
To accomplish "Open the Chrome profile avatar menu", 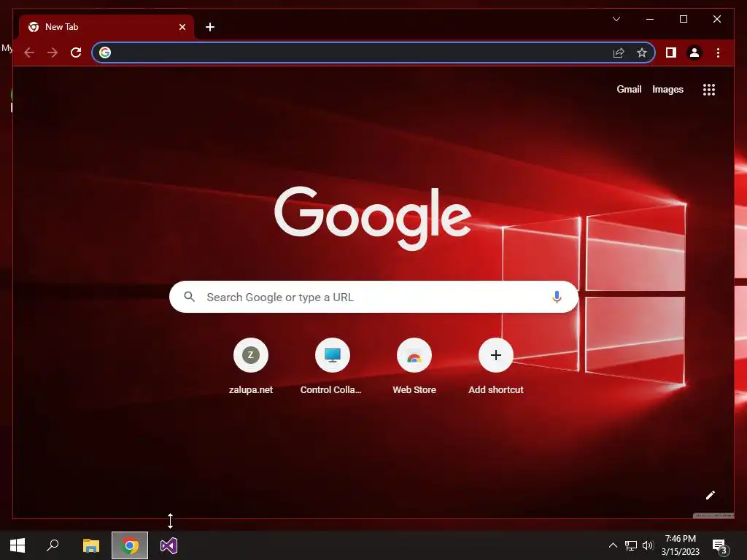I will (694, 52).
